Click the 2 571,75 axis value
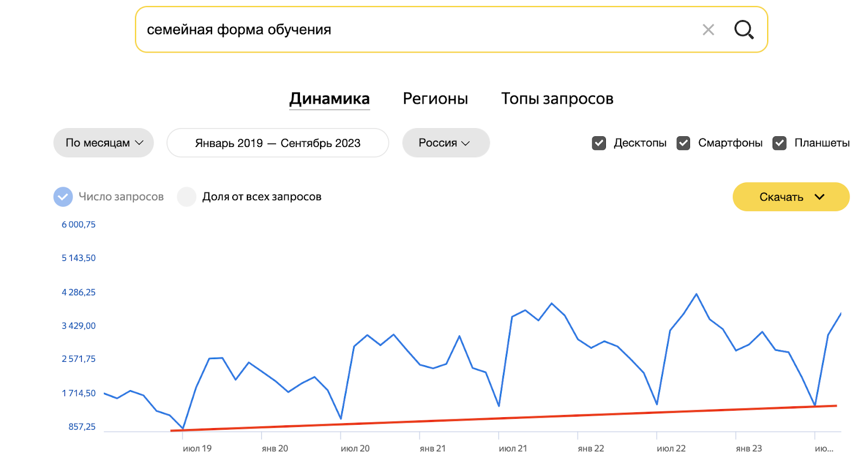This screenshot has width=868, height=466. [x=79, y=359]
